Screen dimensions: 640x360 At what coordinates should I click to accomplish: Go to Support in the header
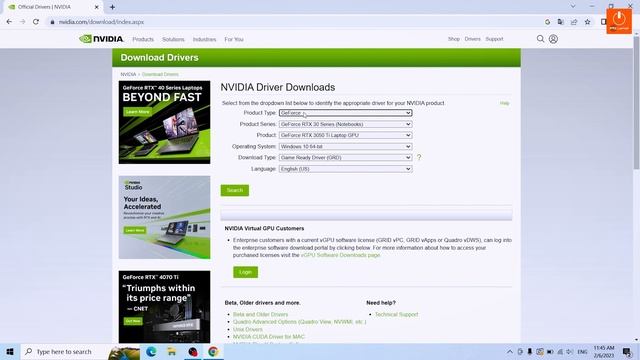494,39
